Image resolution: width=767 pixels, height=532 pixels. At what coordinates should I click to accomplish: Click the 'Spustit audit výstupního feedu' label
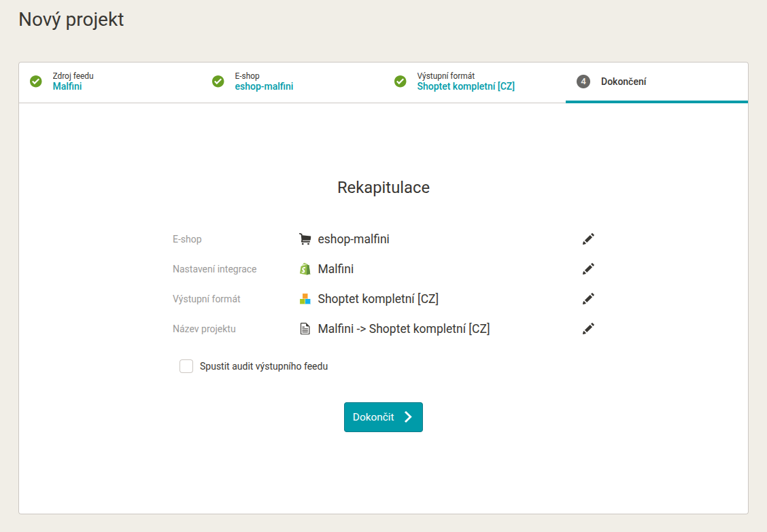[x=264, y=366]
